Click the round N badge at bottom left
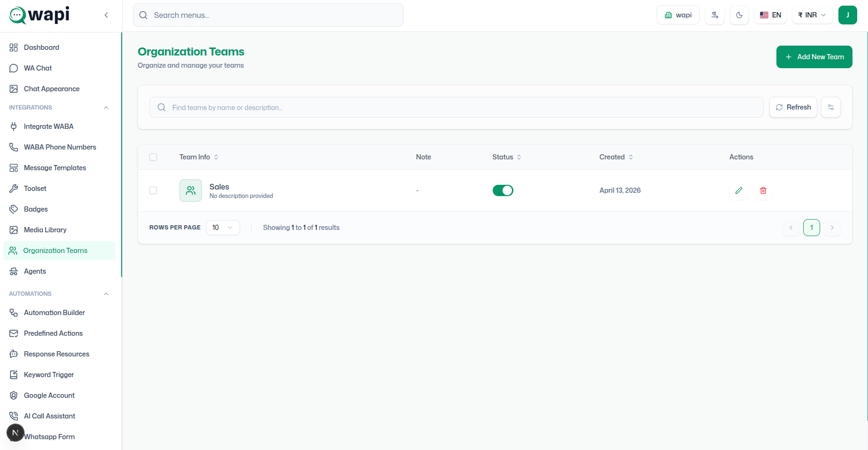The height and width of the screenshot is (450, 868). point(15,433)
